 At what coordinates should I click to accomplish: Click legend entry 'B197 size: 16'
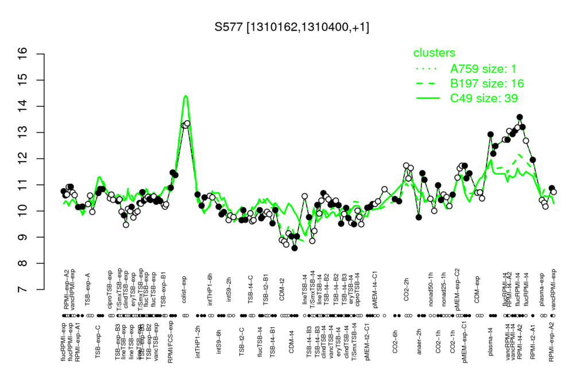click(x=487, y=83)
